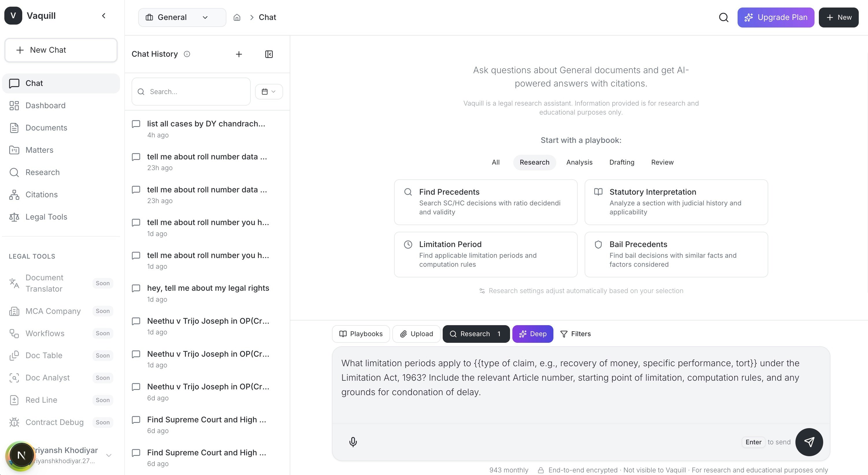Collapse the Vaquill sidebar arrow

pos(104,16)
